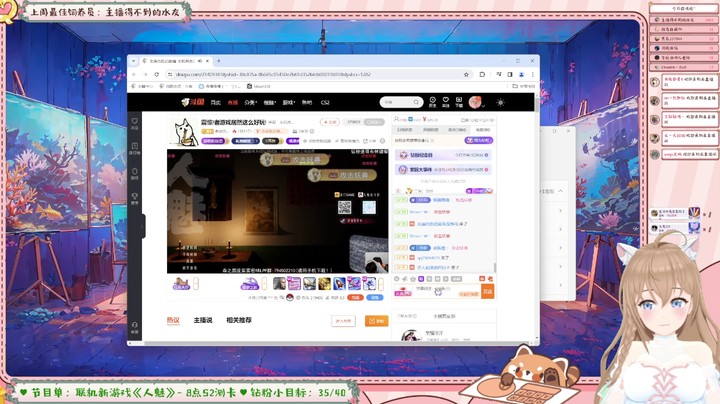Click the orange 发帖 button

[377, 321]
